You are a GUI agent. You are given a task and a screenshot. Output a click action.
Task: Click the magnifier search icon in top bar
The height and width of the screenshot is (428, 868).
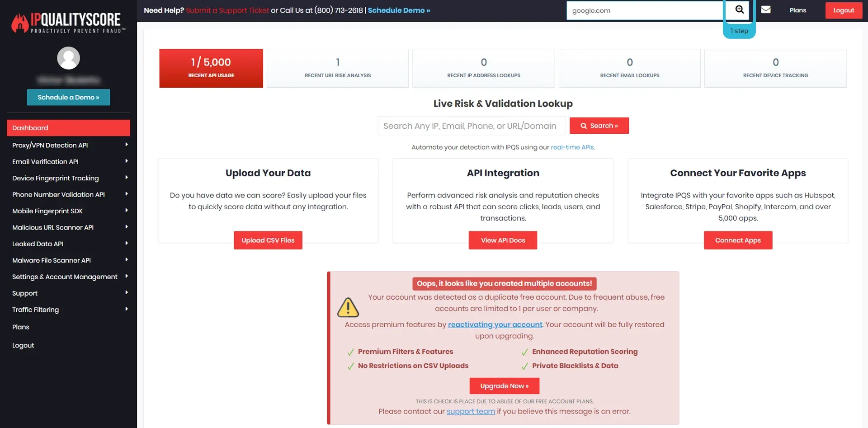(739, 10)
